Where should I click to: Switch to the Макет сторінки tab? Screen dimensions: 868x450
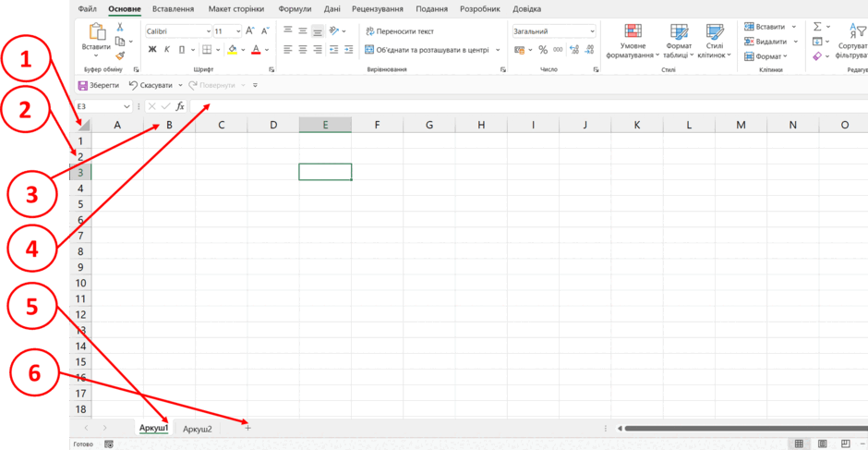click(x=236, y=9)
